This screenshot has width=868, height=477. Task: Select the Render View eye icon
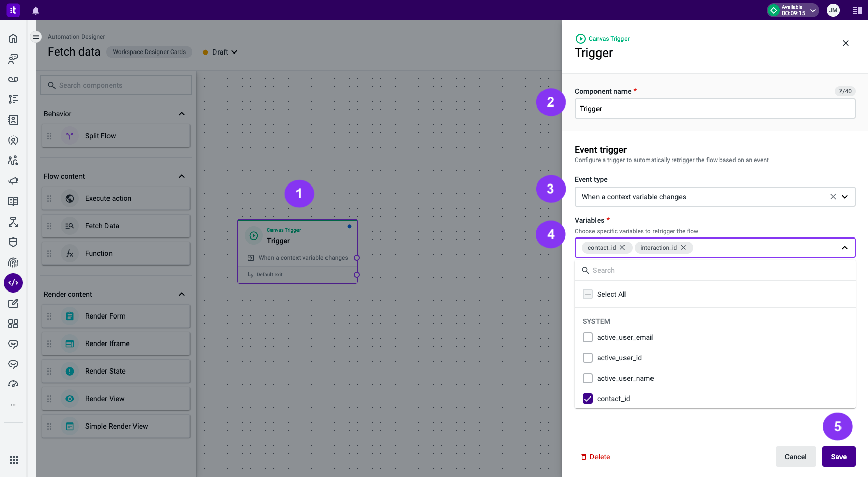tap(70, 399)
